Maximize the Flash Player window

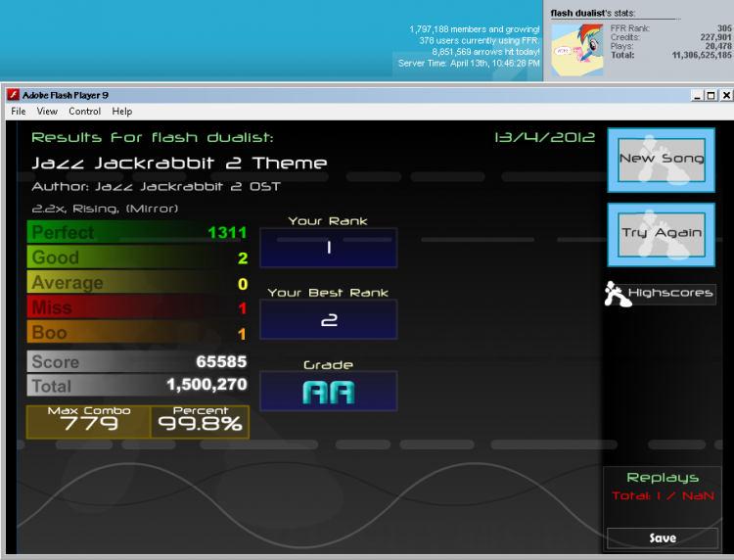point(711,96)
